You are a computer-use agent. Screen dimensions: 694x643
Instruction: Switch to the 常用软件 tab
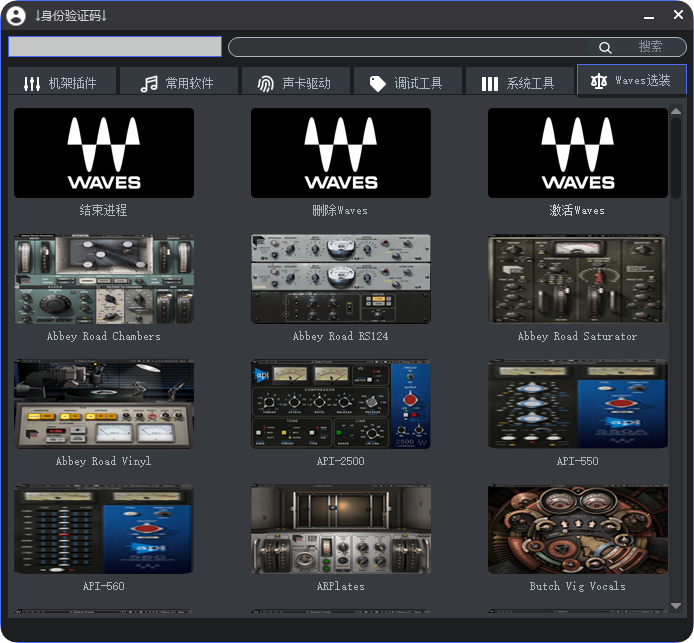179,81
